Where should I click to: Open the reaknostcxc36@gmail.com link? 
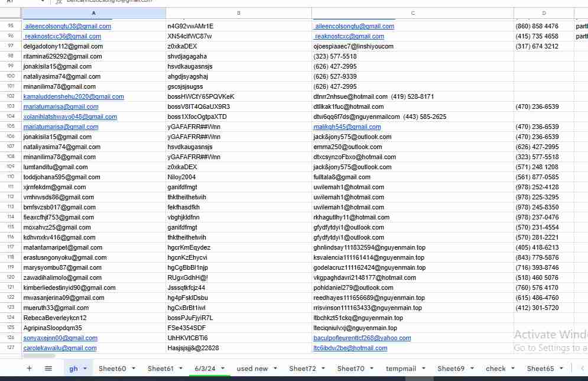pyautogui.click(x=63, y=37)
